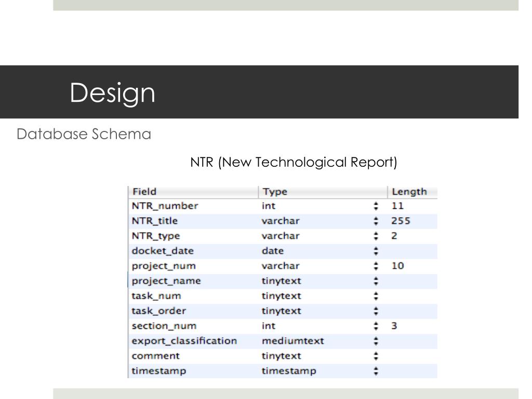Select the export_classification field name

184,341
